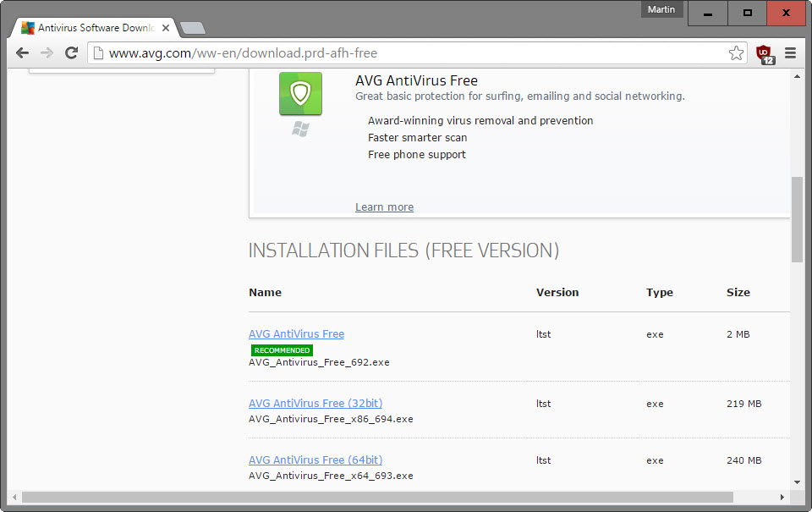Click the vertical scrollbar thumb
The height and width of the screenshot is (512, 812).
click(797, 220)
